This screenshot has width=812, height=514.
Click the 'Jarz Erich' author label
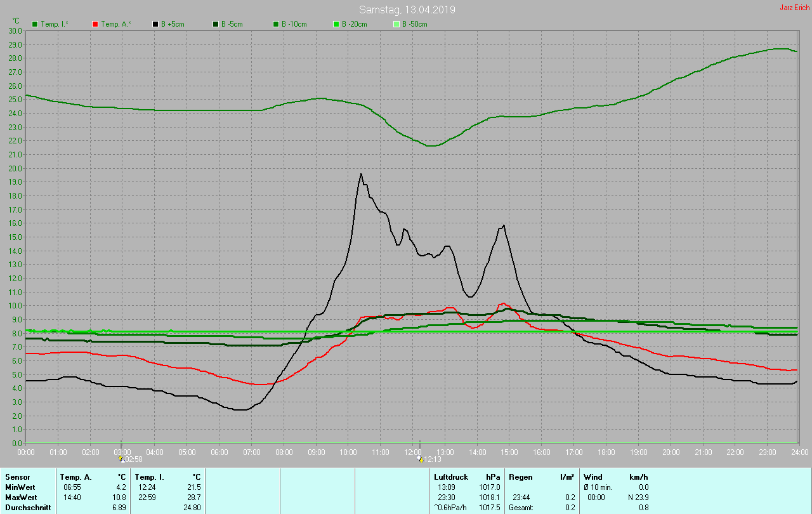pos(794,8)
